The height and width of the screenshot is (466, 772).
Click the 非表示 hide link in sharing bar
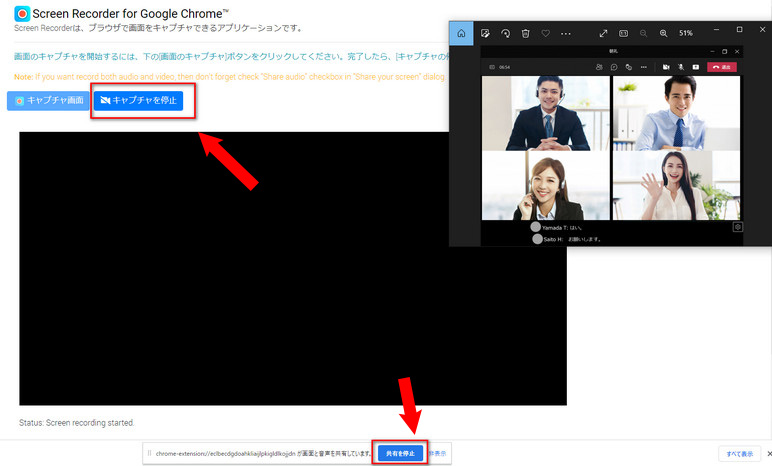point(438,453)
